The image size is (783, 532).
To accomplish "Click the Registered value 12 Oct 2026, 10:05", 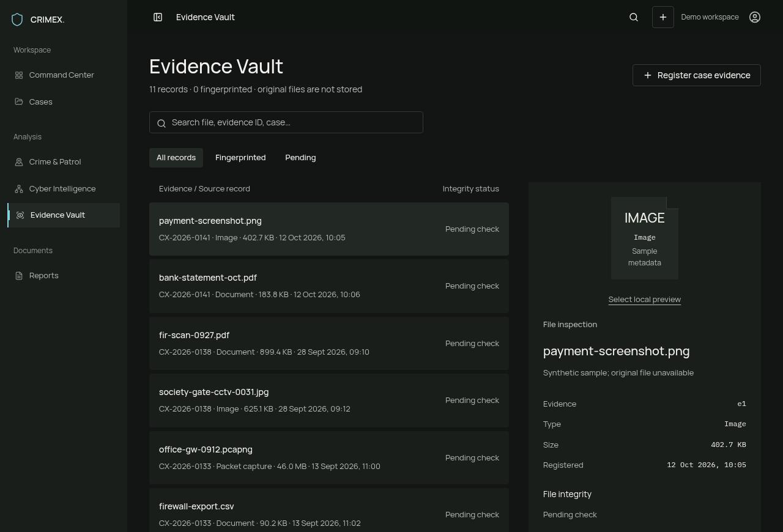I will coord(707,465).
